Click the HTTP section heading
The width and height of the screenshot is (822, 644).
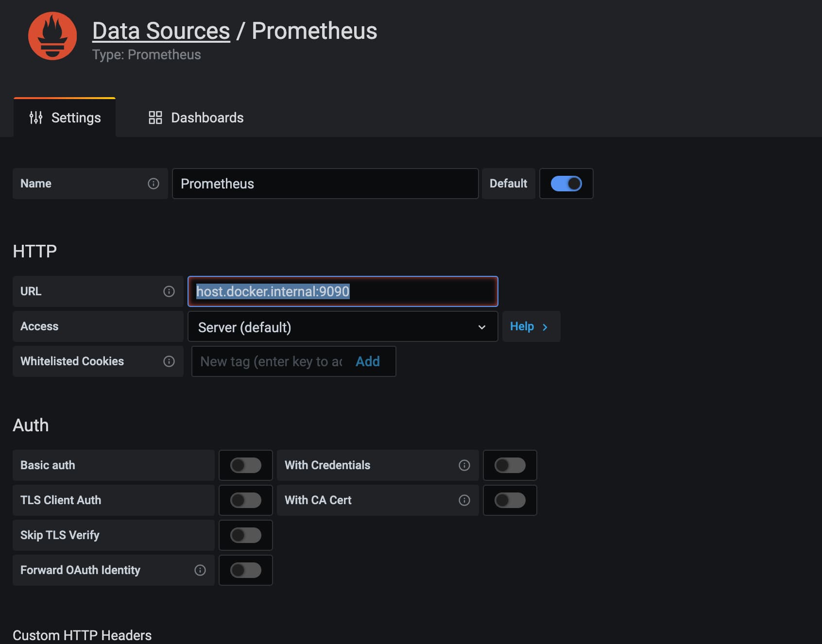pyautogui.click(x=35, y=251)
